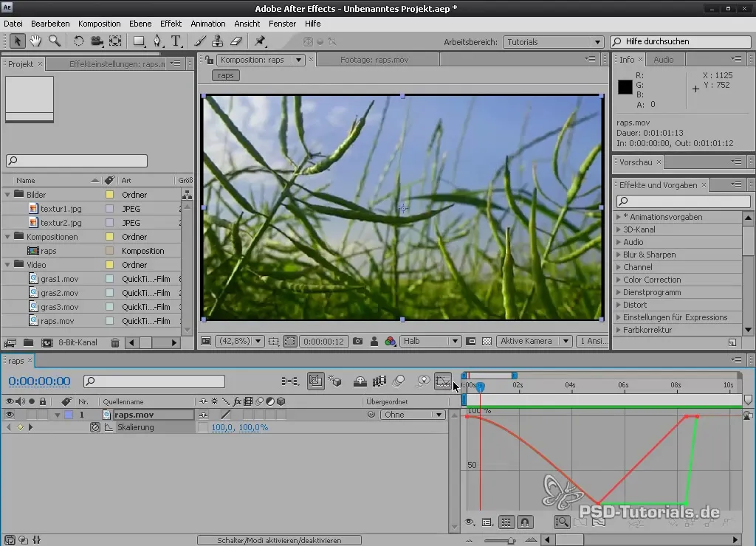Select the Pen tool

[157, 41]
